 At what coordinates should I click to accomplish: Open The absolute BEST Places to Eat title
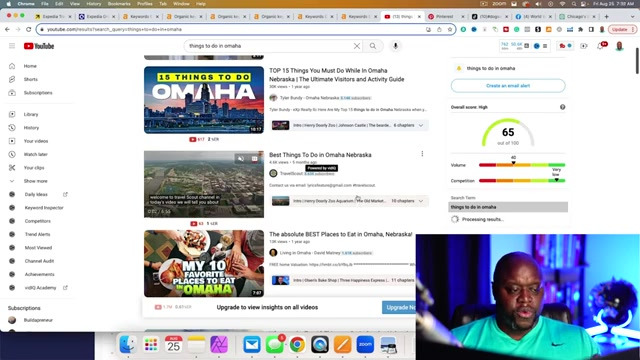pyautogui.click(x=340, y=234)
